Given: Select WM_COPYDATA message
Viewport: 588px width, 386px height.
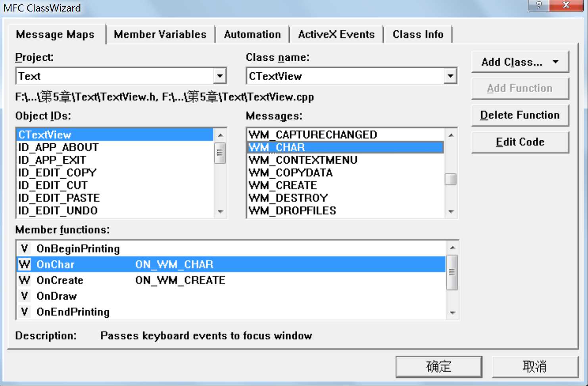Looking at the screenshot, I should [x=346, y=173].
